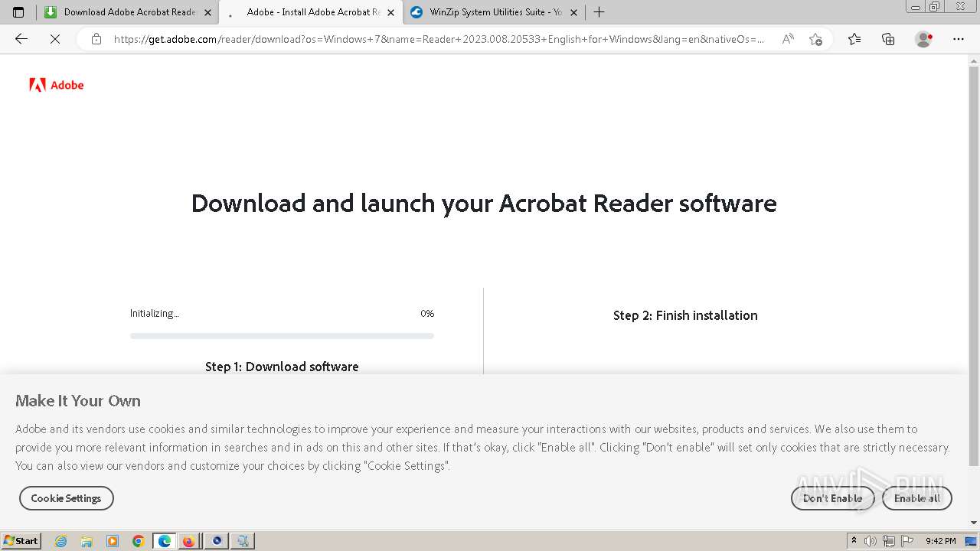Screen dimensions: 980x551
Task: Open network status tray icon
Action: click(889, 541)
